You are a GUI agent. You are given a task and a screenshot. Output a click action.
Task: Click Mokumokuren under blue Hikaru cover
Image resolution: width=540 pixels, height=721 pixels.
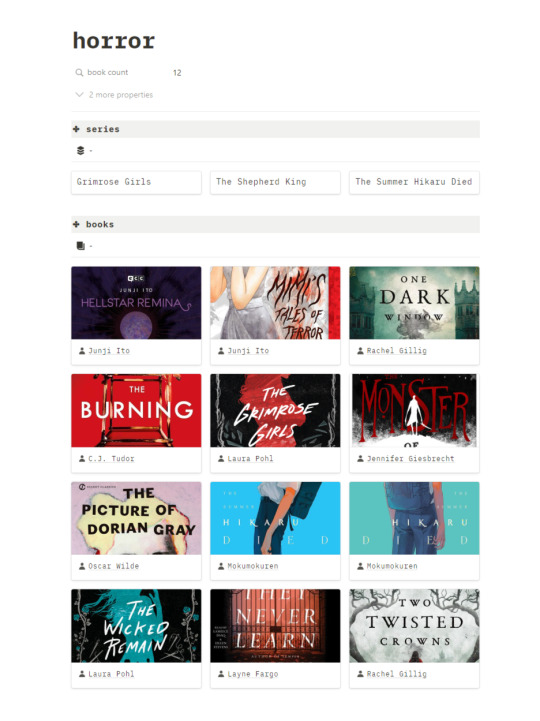(253, 566)
